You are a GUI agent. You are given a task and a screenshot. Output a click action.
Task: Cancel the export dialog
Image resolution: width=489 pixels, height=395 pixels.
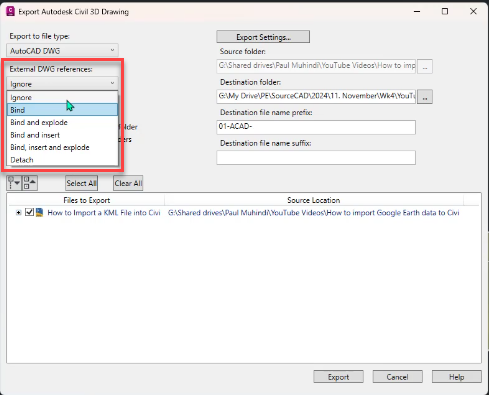tap(397, 377)
